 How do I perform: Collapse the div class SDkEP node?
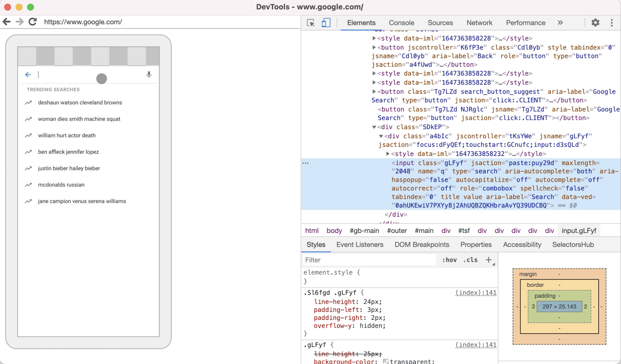[374, 127]
